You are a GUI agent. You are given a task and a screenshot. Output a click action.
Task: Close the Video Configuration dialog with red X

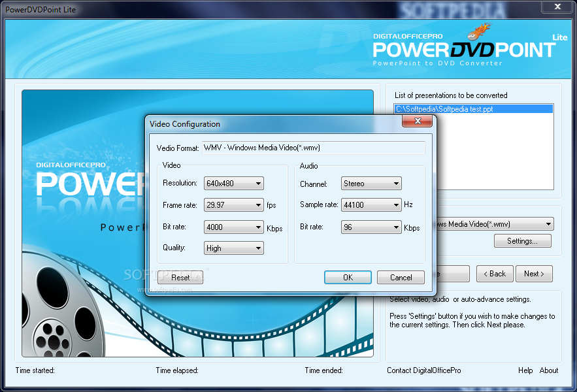pos(417,121)
